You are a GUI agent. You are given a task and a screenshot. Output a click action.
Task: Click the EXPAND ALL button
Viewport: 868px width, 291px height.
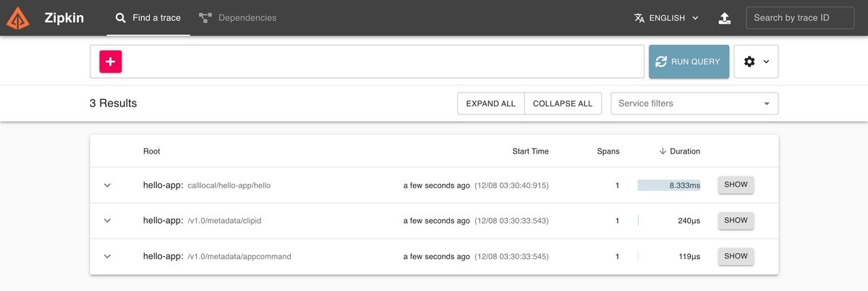[490, 104]
